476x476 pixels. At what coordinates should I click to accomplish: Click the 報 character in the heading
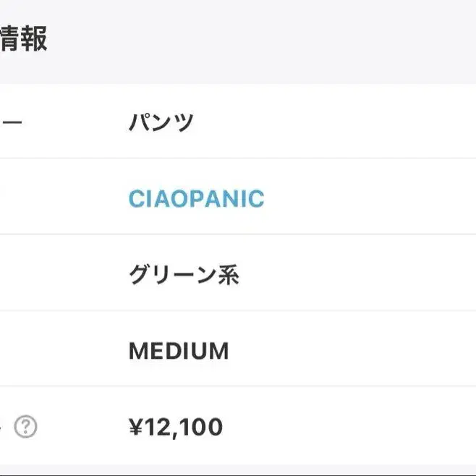(36, 38)
